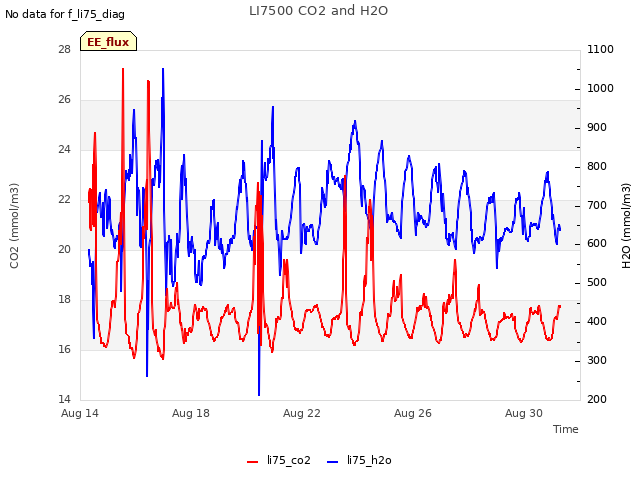The width and height of the screenshot is (640, 480).
Task: Click the Aug 26 x-axis tick label
Action: tap(413, 413)
